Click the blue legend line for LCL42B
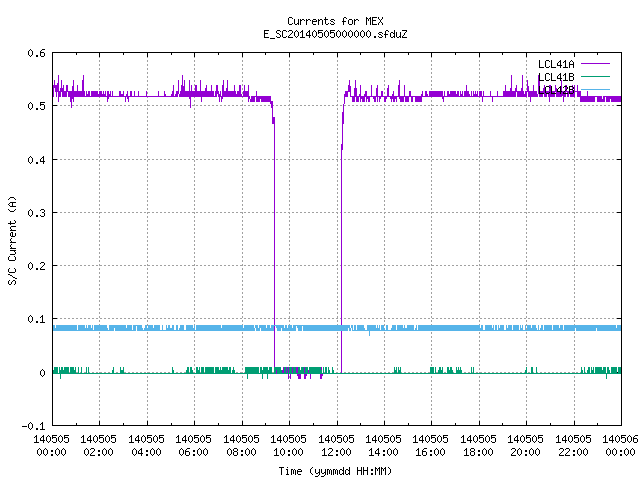The height and width of the screenshot is (480, 640). (x=595, y=89)
